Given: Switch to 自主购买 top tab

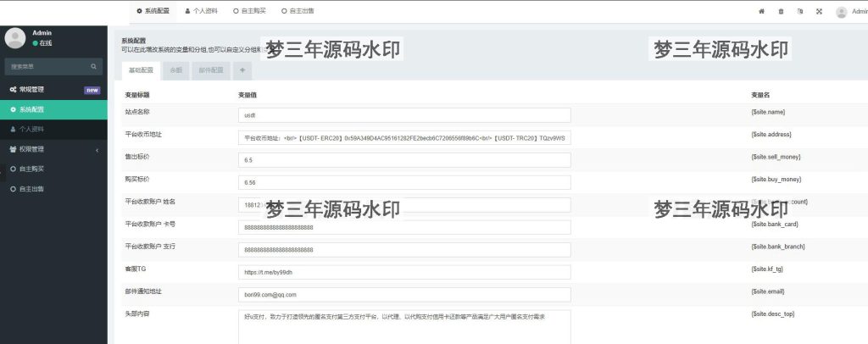Looking at the screenshot, I should [250, 11].
